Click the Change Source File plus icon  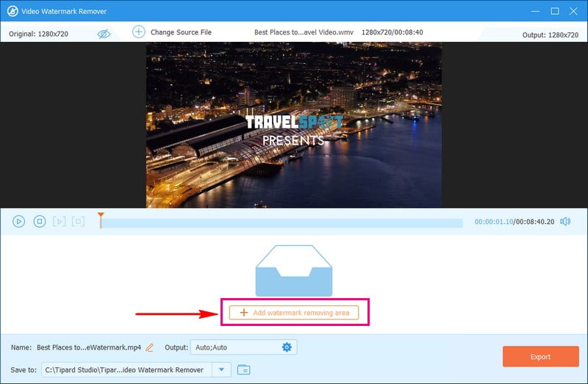coord(139,32)
